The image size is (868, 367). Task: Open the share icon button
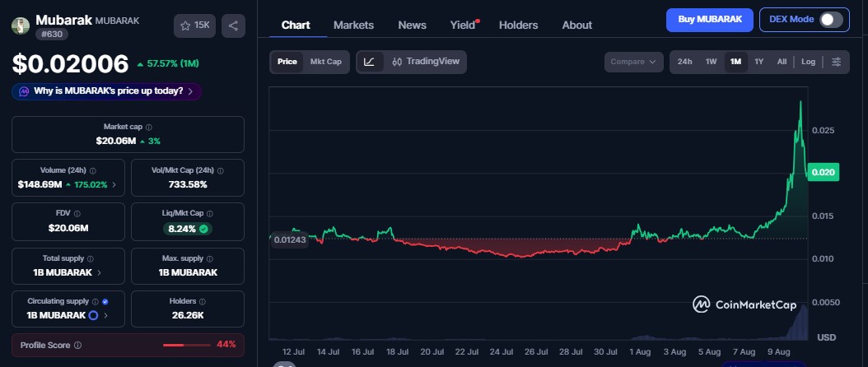click(233, 26)
